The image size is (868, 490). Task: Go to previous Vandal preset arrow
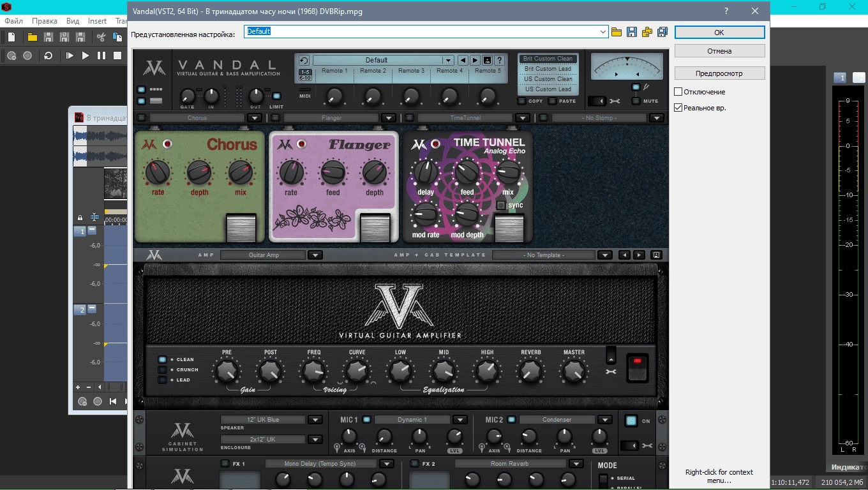[463, 61]
